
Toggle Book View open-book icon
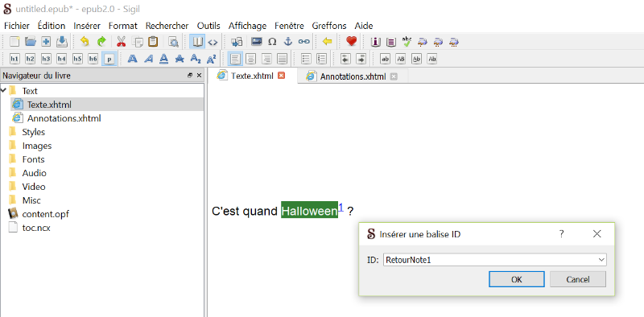tap(198, 42)
